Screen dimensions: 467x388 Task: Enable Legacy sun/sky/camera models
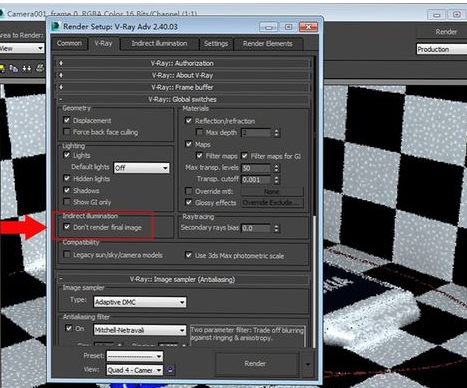67,255
